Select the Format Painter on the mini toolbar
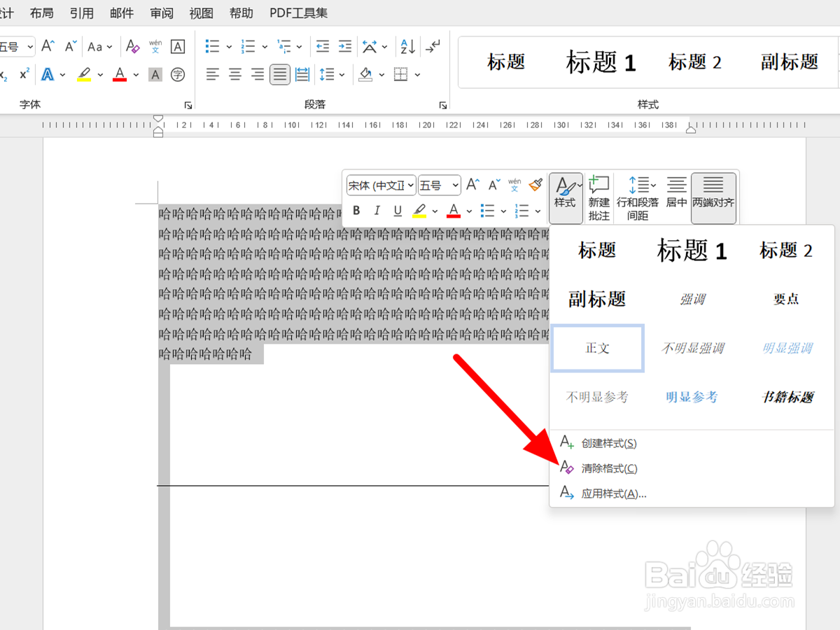Screen dimensions: 840x630 535,185
